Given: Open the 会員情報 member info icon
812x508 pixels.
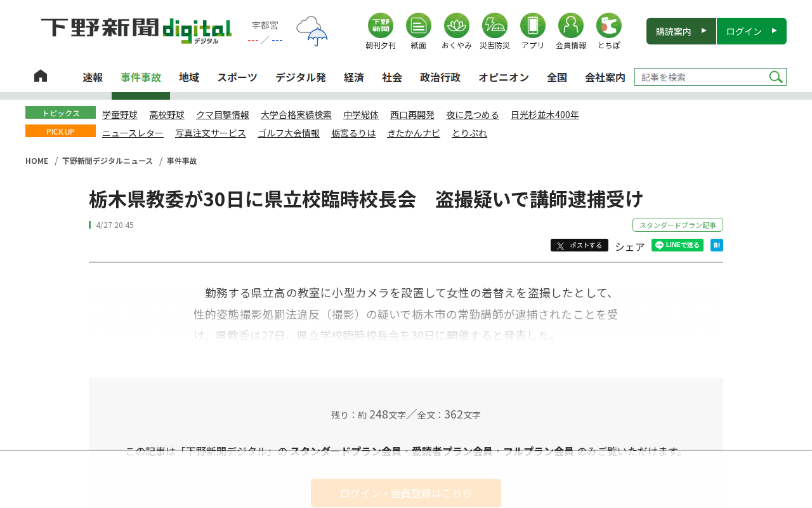Looking at the screenshot, I should tap(571, 31).
